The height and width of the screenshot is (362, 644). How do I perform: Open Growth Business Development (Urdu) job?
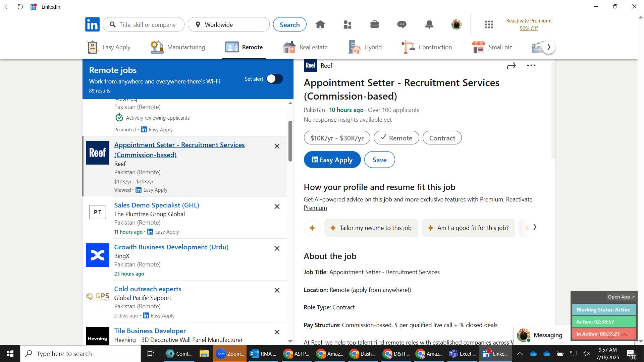(x=171, y=247)
